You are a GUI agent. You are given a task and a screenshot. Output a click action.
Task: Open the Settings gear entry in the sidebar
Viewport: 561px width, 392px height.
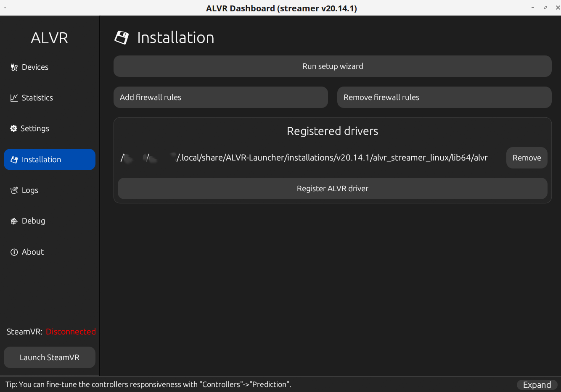coord(50,129)
